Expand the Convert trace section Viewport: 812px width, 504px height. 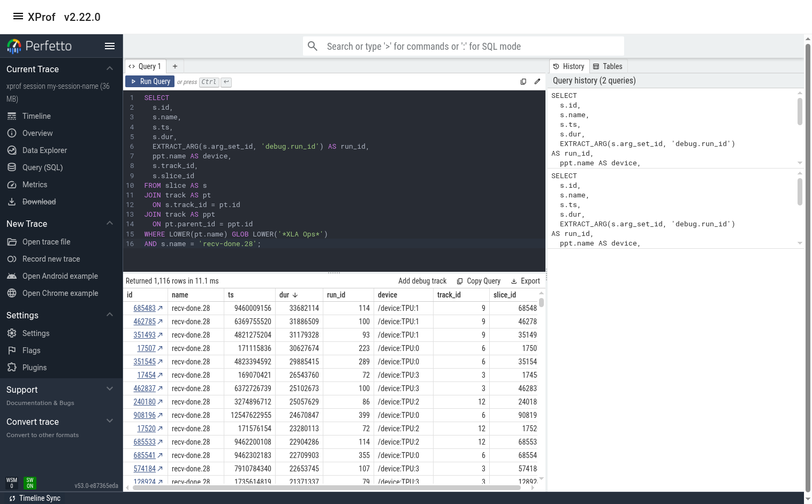click(109, 421)
